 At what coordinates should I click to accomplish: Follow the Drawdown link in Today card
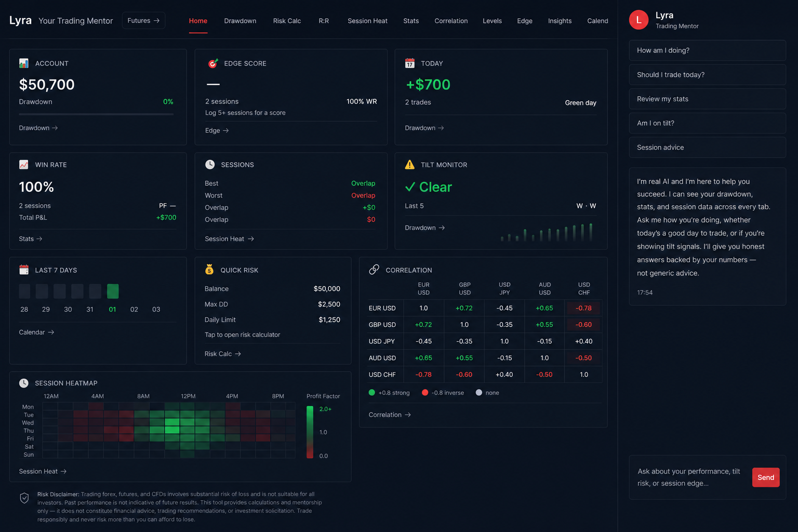pyautogui.click(x=424, y=128)
